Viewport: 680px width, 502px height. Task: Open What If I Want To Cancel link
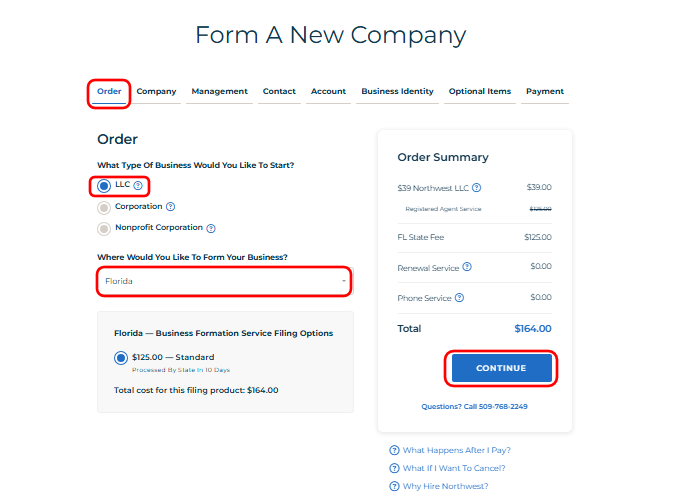453,468
